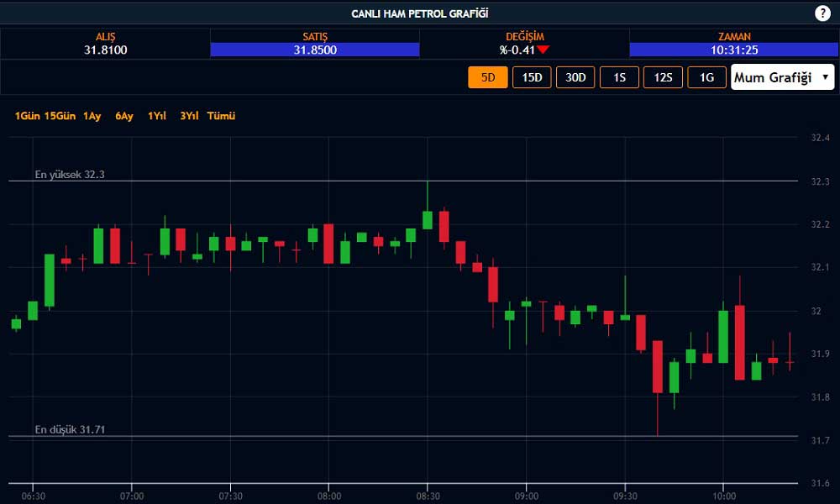Click the ALIŞ value 31.8100
Image resolution: width=840 pixels, height=504 pixels.
(x=106, y=50)
